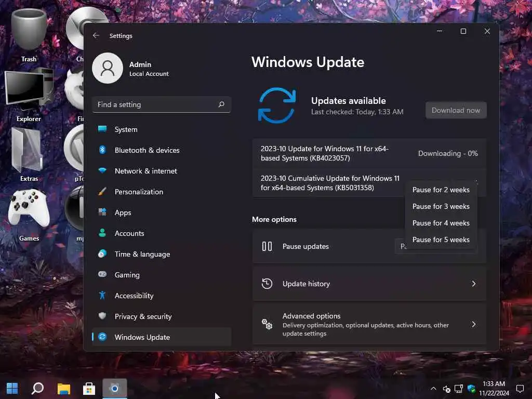This screenshot has height=399, width=532.
Task: Click the network tray icon
Action: tap(459, 389)
